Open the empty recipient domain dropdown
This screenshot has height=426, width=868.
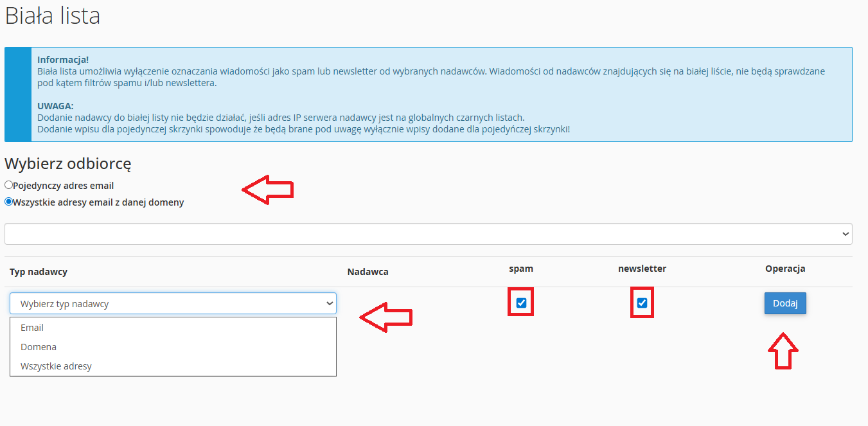click(x=428, y=234)
